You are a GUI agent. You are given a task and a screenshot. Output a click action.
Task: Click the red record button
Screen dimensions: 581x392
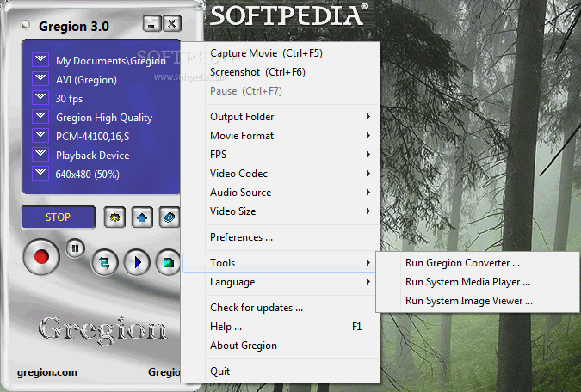40,256
